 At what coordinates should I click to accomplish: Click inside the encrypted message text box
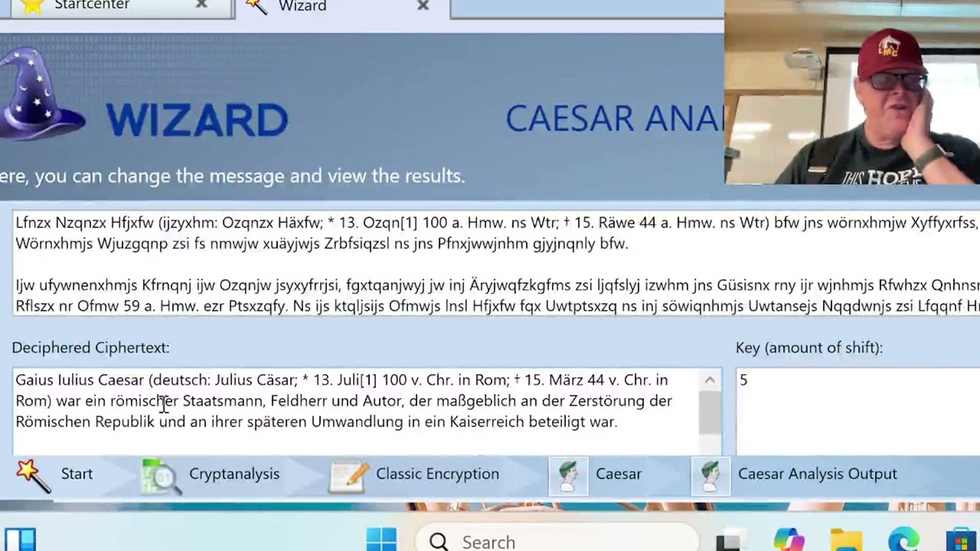[490, 264]
